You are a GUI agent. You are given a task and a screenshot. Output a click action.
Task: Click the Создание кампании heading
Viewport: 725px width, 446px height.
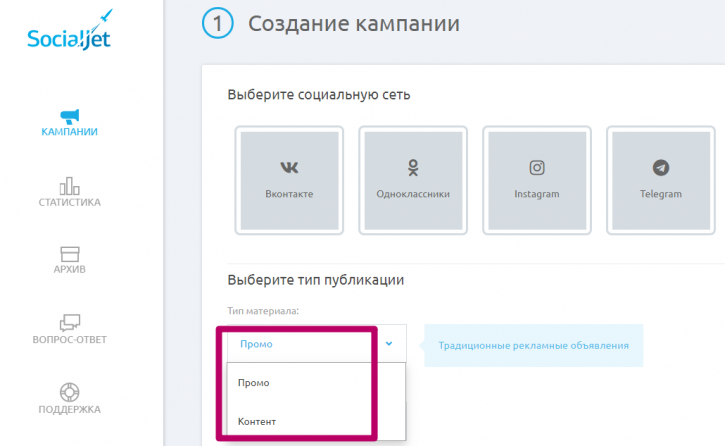pyautogui.click(x=354, y=24)
